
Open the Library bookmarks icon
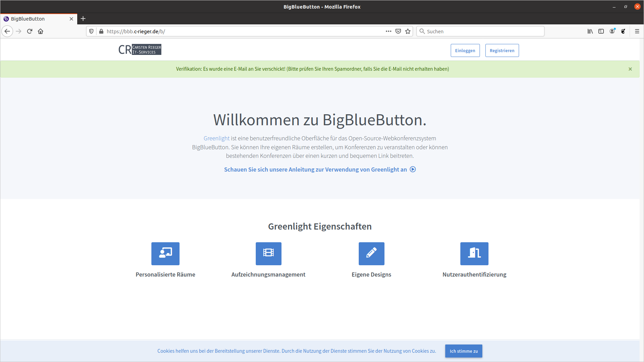590,31
